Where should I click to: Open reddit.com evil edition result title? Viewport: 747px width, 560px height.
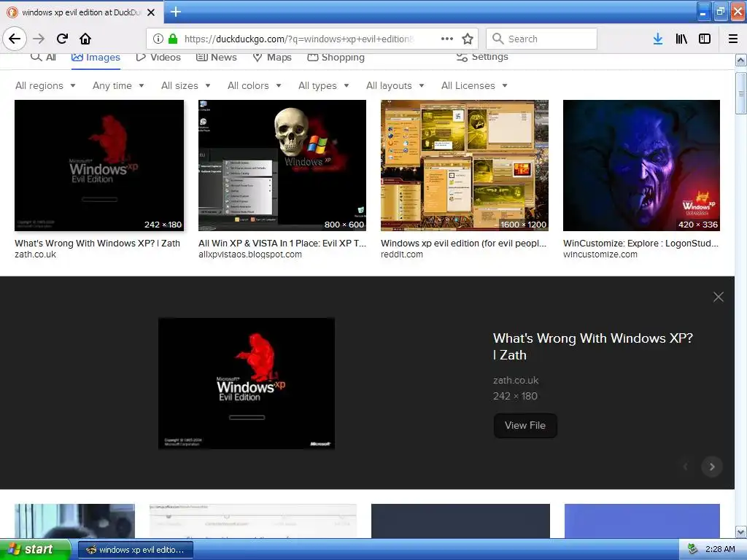click(463, 244)
